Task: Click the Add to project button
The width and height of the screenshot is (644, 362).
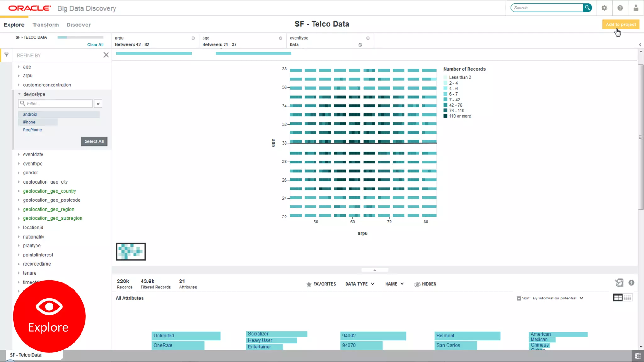Action: 620,24
